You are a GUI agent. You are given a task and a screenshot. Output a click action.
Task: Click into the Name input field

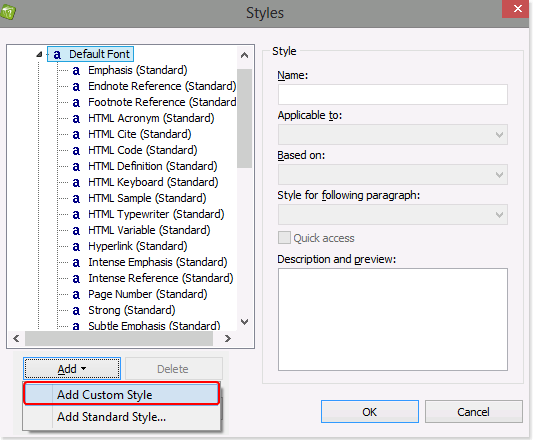point(393,95)
